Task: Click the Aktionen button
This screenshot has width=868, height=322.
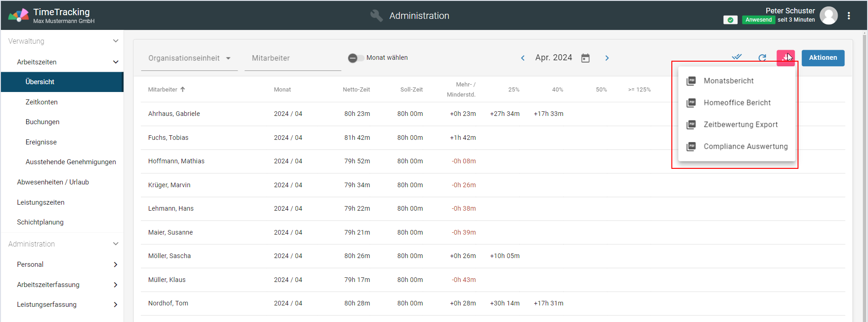Action: (822, 58)
